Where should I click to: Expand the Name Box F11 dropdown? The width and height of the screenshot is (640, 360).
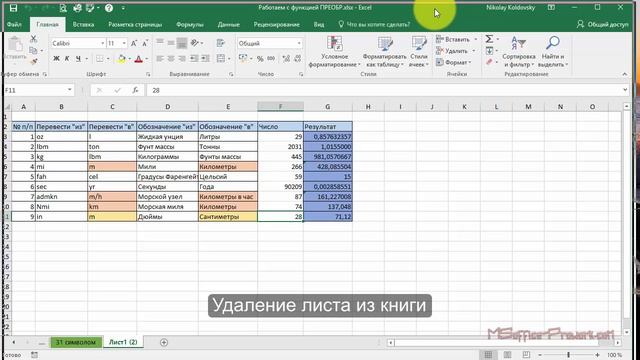69,90
